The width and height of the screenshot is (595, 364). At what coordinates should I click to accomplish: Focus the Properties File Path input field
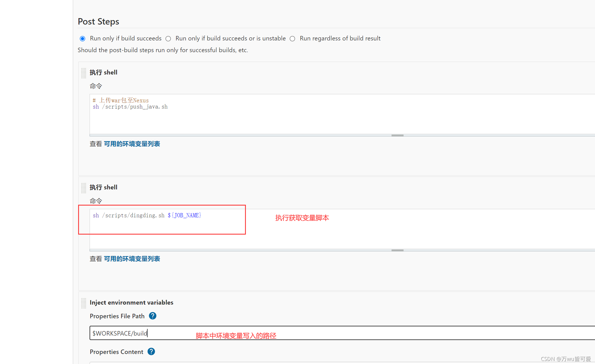point(342,333)
